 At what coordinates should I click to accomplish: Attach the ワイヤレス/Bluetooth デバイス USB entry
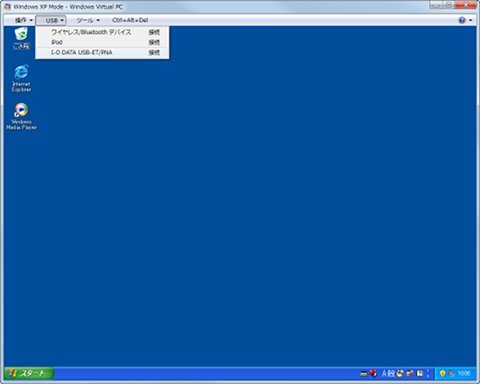coord(102,32)
